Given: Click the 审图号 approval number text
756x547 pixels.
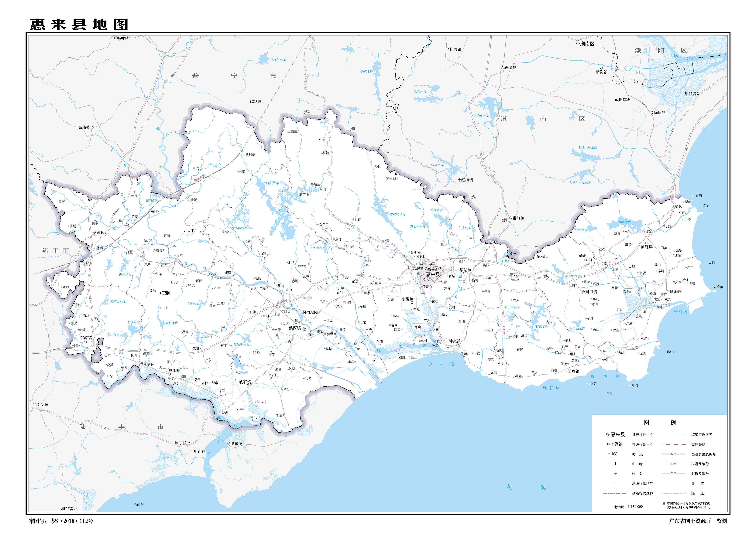Looking at the screenshot, I should (61, 521).
